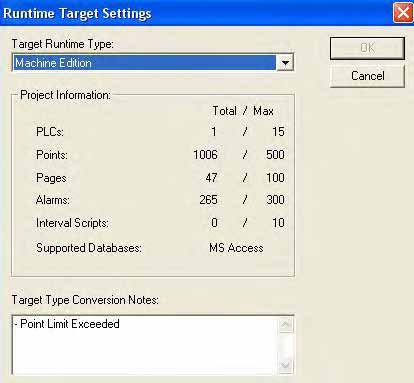Click the Points total value 1006
The width and height of the screenshot is (414, 383).
(205, 155)
